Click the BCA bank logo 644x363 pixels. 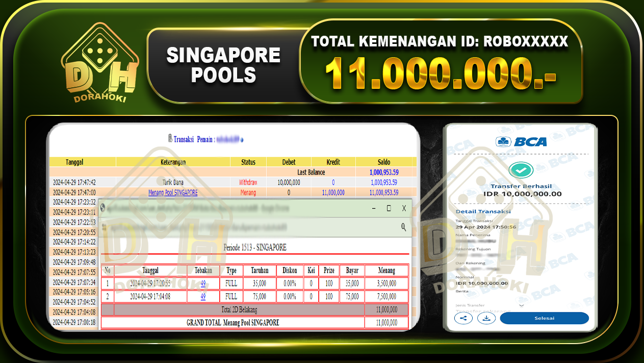tap(521, 142)
